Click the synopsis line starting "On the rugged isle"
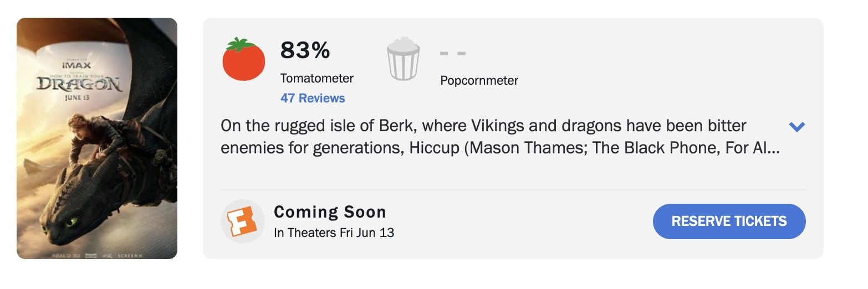This screenshot has width=868, height=289. pos(483,126)
